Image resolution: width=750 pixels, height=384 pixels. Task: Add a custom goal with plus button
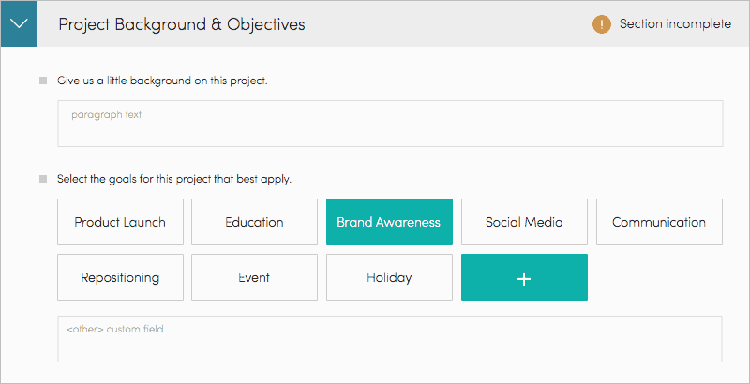click(524, 277)
